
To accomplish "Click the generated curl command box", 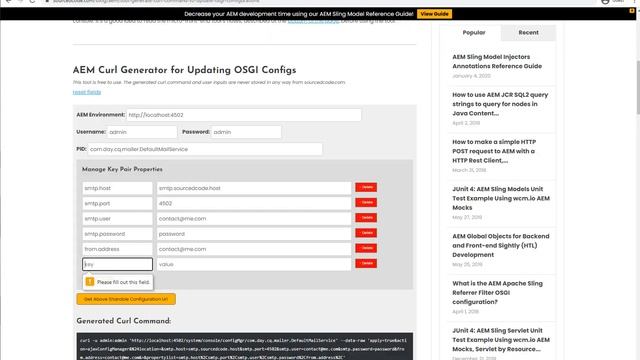I will coord(244,347).
